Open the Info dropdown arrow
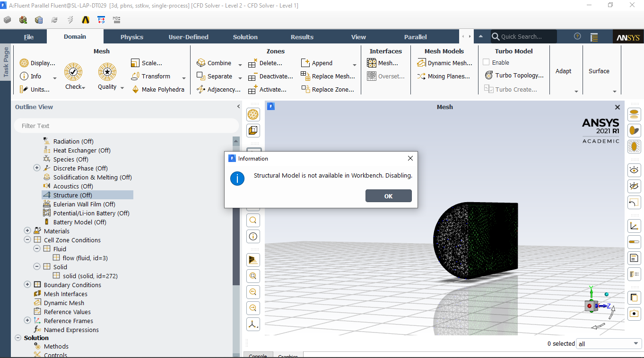The width and height of the screenshot is (644, 358). point(55,78)
